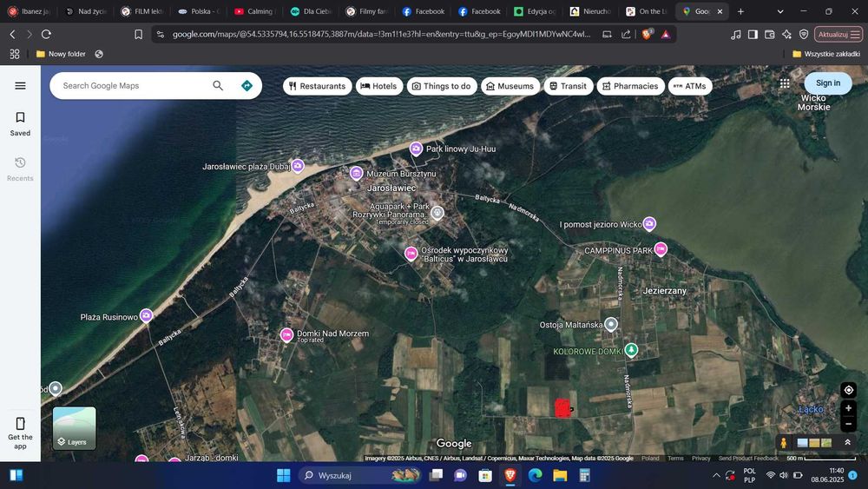
Task: Open the Brave Wallet icon
Action: tap(769, 35)
